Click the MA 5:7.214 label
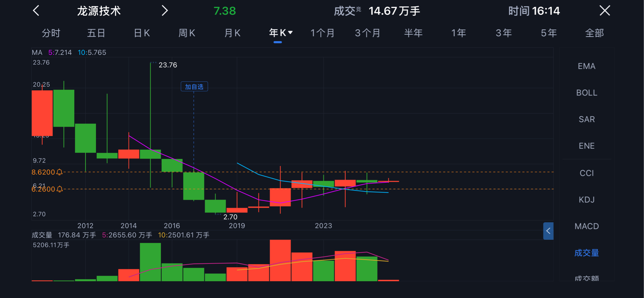Viewport: 644px width, 298px height. (60, 52)
